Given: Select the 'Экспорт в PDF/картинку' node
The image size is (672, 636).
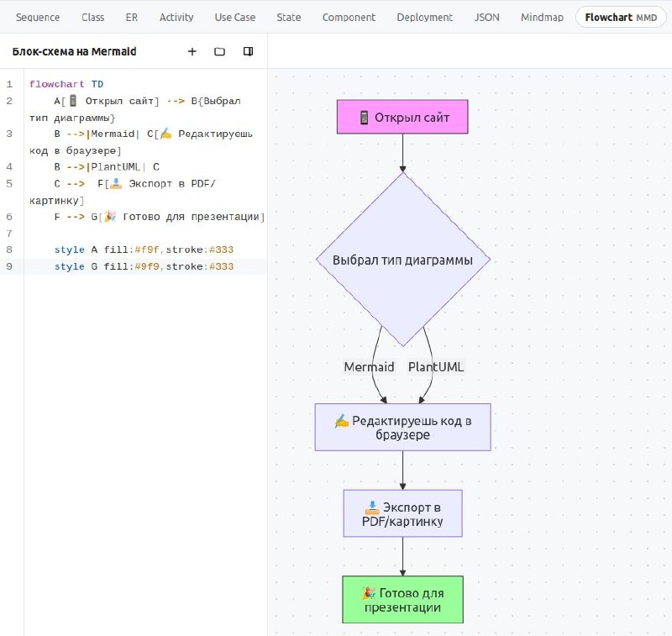Looking at the screenshot, I should pos(403,513).
